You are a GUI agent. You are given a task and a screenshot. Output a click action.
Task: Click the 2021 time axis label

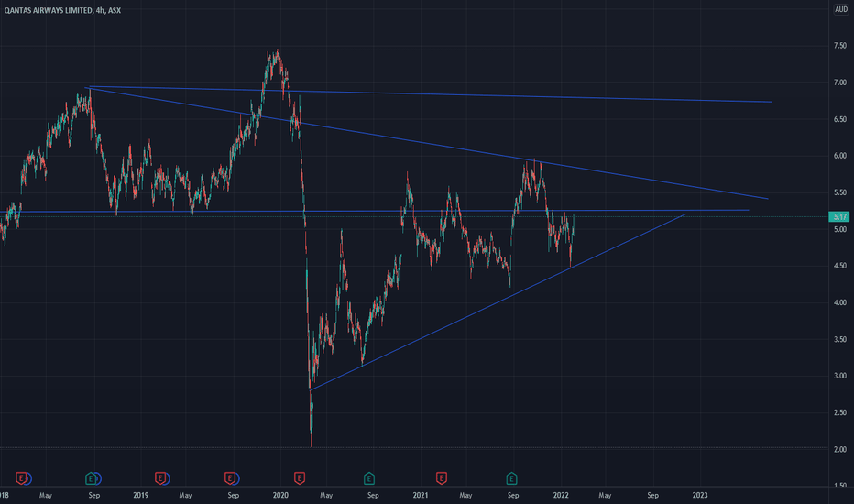421,495
